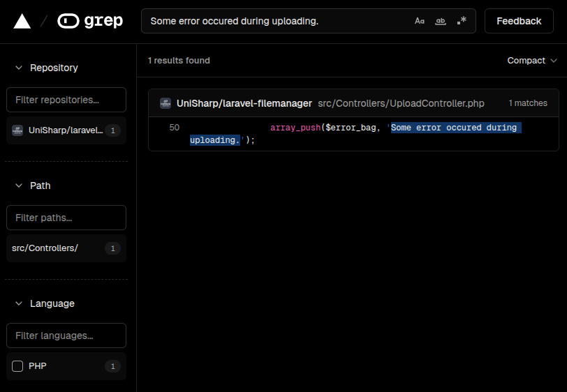Open src/Controllers/UploadController.php file path
567x392 pixels.
(401, 103)
